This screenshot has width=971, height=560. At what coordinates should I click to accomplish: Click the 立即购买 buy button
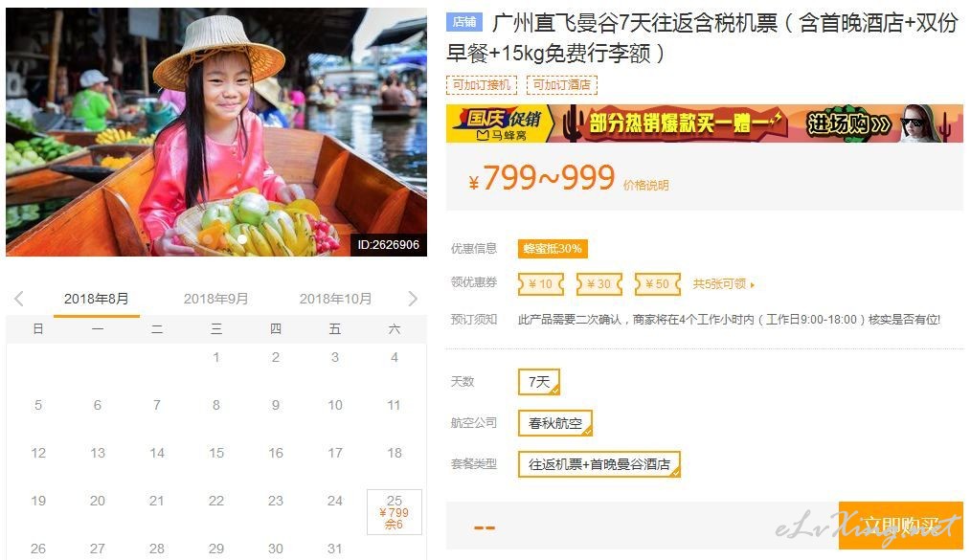901,526
